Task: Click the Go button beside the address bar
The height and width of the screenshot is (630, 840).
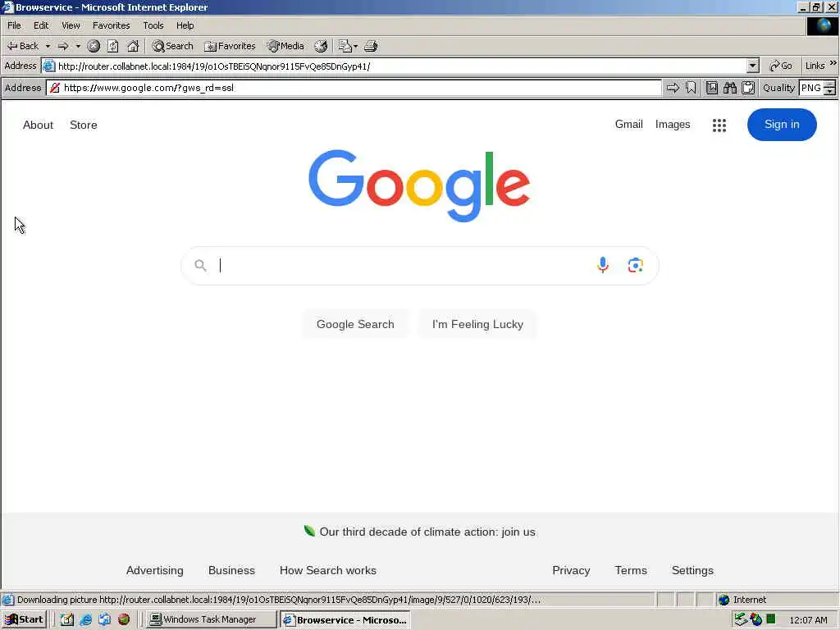Action: point(781,66)
